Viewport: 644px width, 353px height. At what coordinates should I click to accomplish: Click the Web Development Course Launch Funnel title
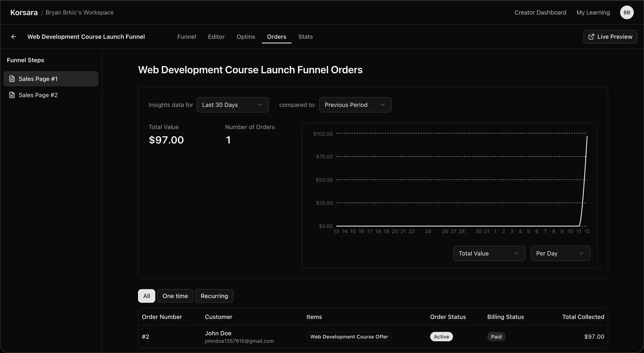(x=86, y=37)
